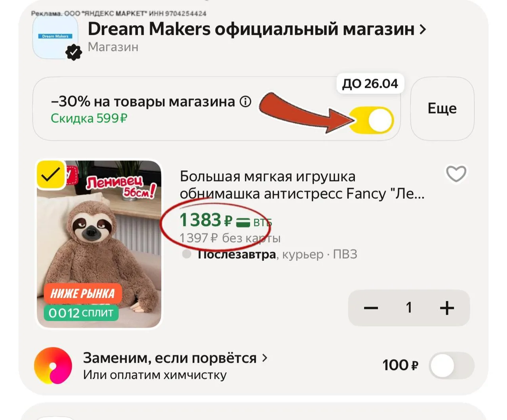Viewport: 507px width, 420px height.
Task: Open the Dream Makers official store chevron
Action: (423, 29)
